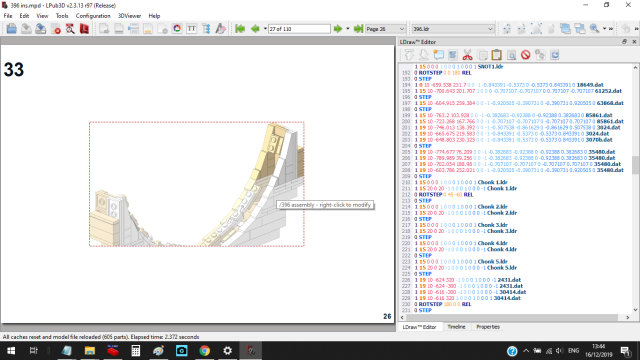Click the '27 of 110' page number field
The image size is (640, 360).
pos(299,29)
